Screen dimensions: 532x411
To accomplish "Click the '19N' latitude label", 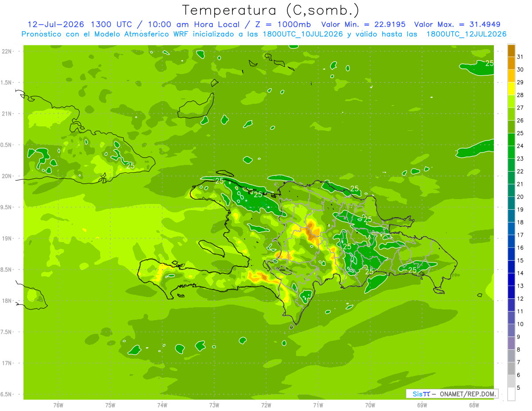I will click(7, 239).
